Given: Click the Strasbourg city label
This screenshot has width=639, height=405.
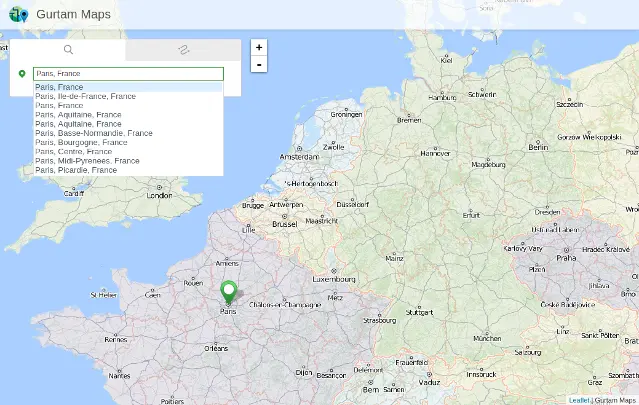Looking at the screenshot, I should pyautogui.click(x=380, y=321).
